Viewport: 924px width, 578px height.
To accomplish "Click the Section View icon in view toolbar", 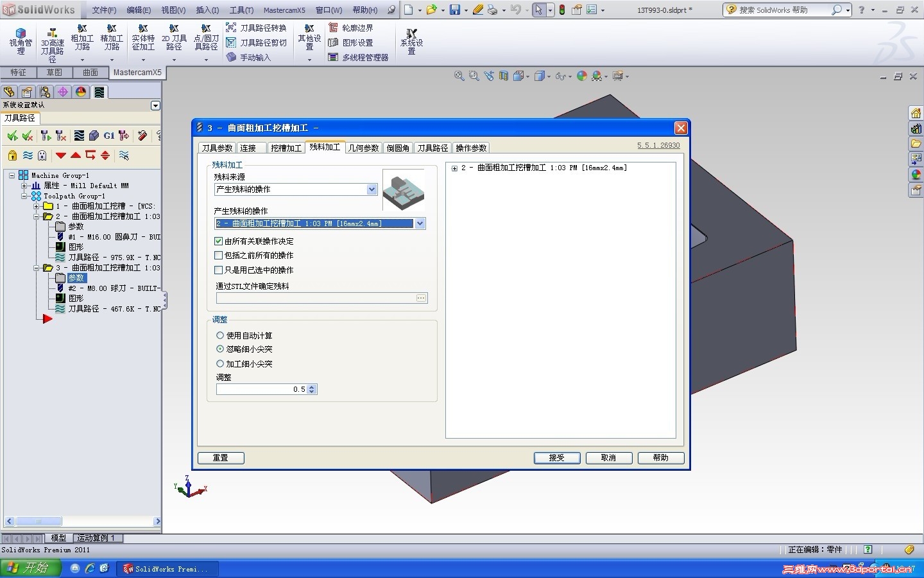I will pyautogui.click(x=504, y=76).
